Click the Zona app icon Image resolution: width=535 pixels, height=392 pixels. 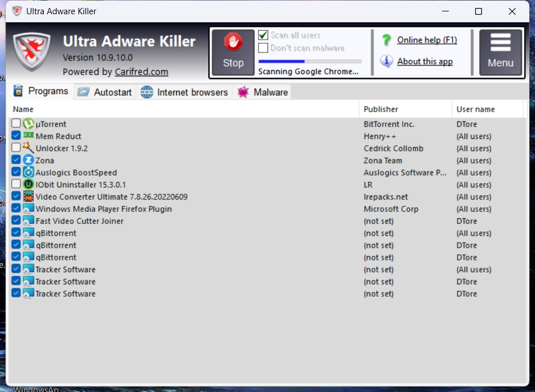29,160
